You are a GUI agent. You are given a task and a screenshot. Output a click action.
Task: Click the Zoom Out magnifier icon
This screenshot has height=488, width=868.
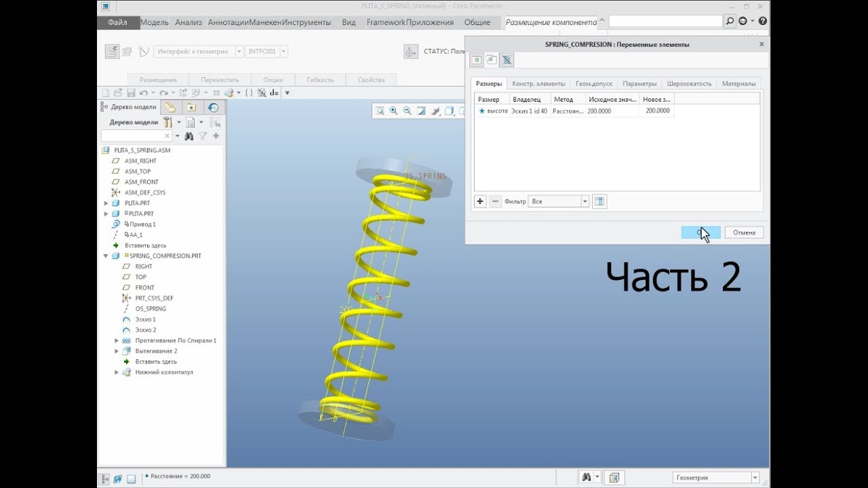click(407, 111)
